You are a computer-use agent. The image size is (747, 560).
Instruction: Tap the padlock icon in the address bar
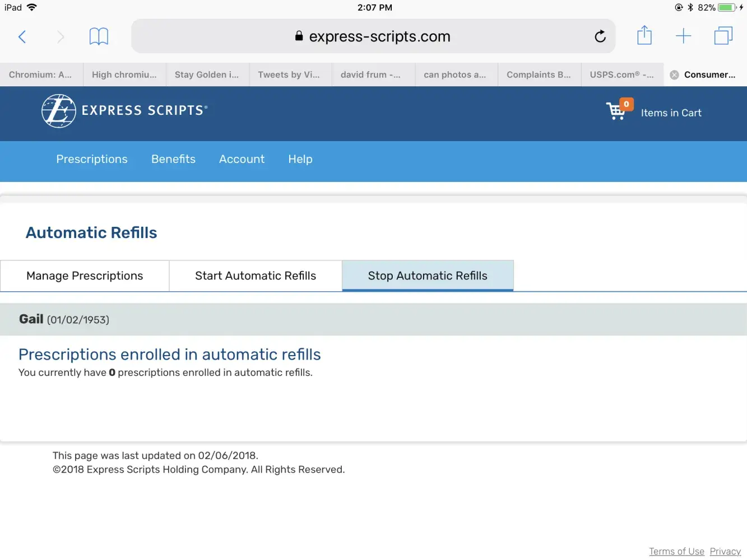299,36
